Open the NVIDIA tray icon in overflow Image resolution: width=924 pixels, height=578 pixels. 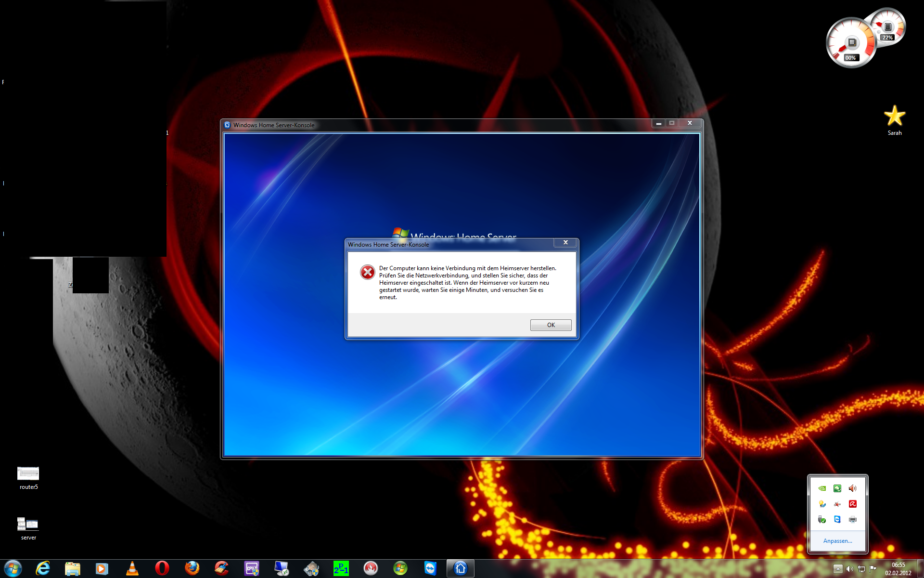(x=822, y=488)
